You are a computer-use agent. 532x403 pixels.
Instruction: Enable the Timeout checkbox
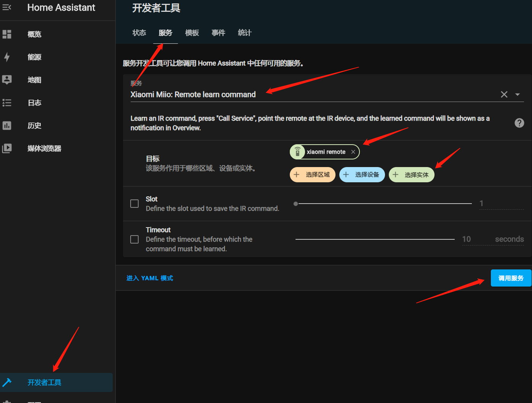pos(134,239)
